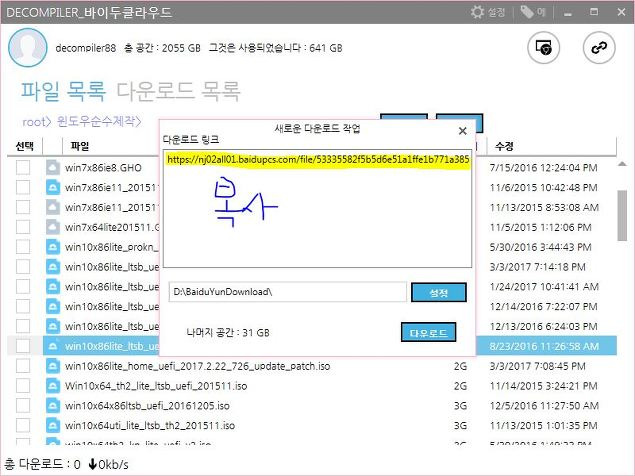635x476 pixels.
Task: Click scroll-up arrow of file list
Action: pos(622,164)
